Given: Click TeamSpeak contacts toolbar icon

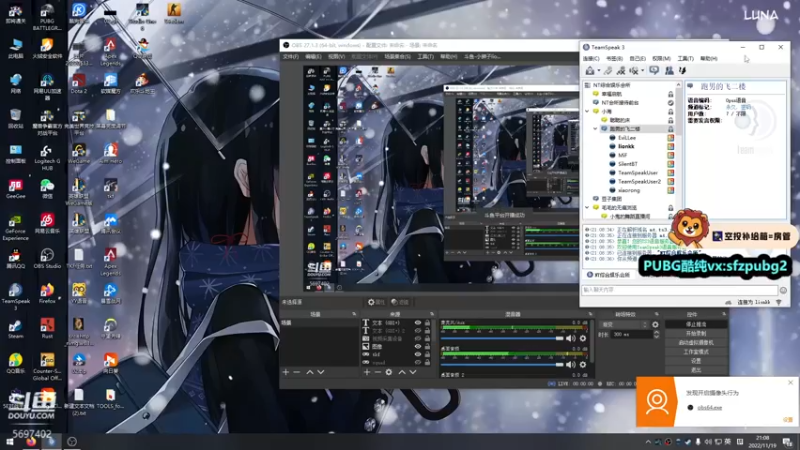Looking at the screenshot, I should click(669, 70).
